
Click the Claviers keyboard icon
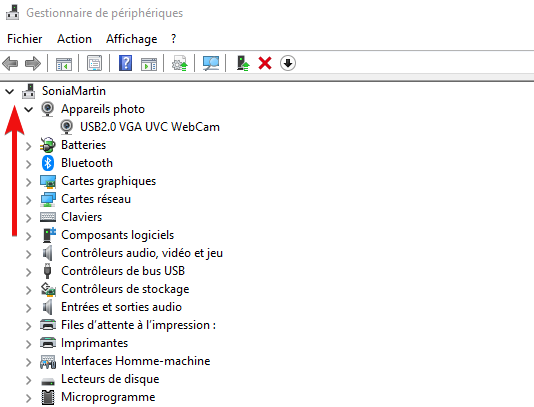pyautogui.click(x=48, y=217)
